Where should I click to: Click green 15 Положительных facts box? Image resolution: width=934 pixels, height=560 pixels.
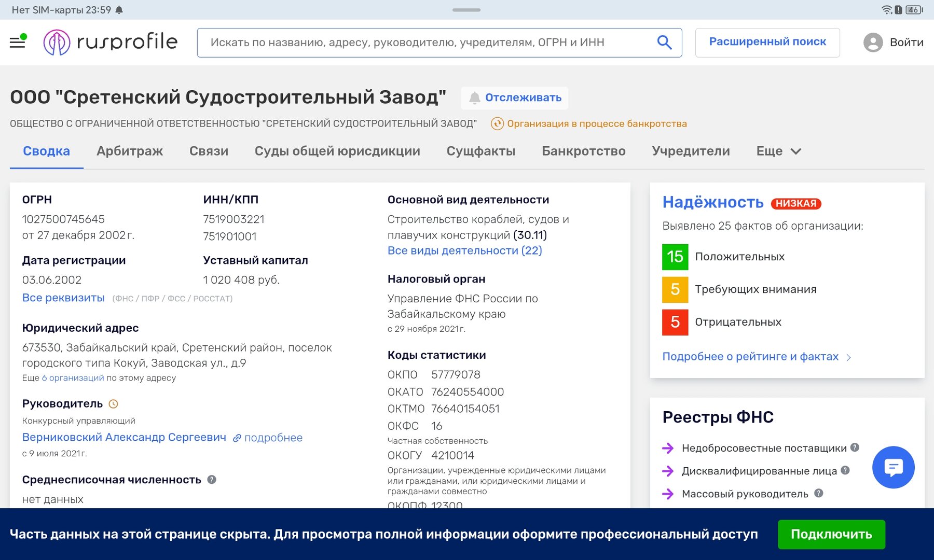(x=675, y=257)
